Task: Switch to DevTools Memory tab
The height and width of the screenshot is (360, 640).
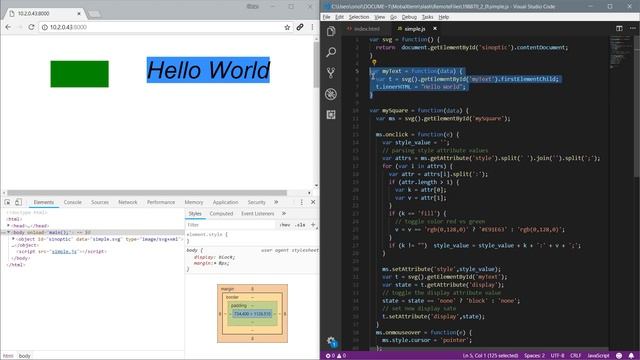Action: 194,202
